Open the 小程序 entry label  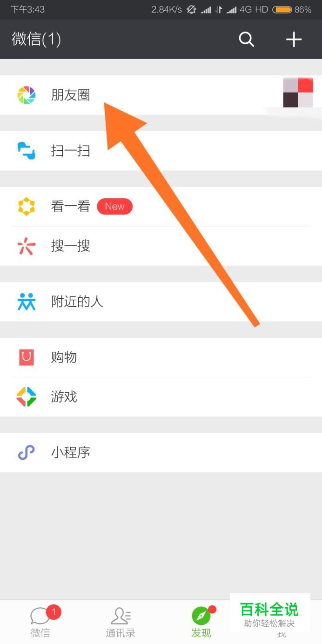[70, 453]
